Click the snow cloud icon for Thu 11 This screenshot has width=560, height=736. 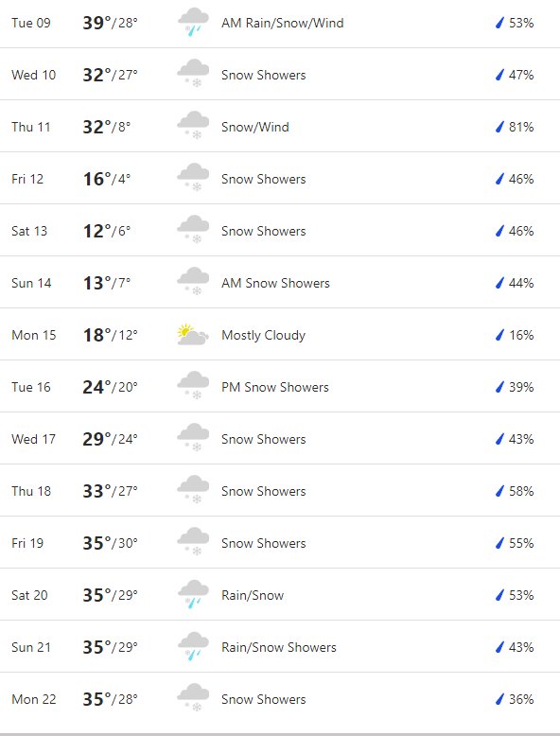tap(193, 126)
